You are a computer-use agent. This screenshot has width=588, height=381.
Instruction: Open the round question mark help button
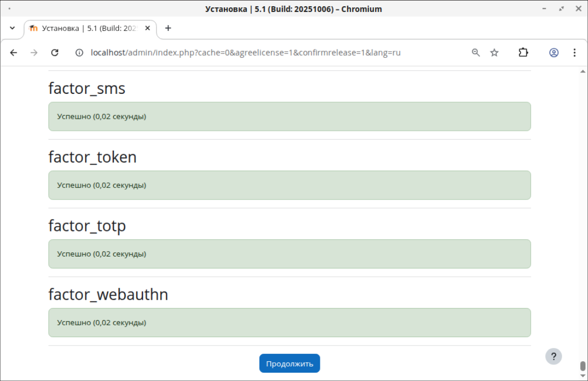pyautogui.click(x=554, y=357)
